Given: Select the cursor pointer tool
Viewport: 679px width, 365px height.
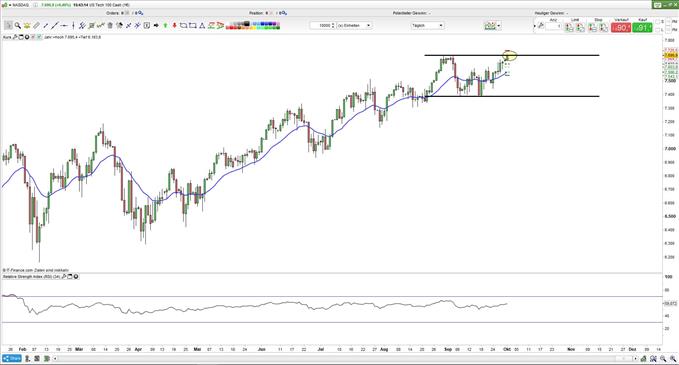Looking at the screenshot, I should [x=8, y=26].
